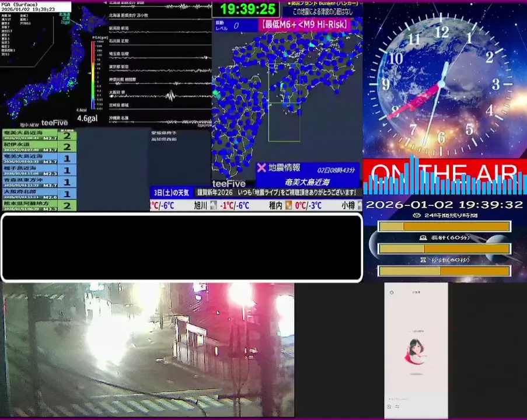
Task: Click the 沖縄県 名護 seismograph trace
Action: tap(160, 121)
